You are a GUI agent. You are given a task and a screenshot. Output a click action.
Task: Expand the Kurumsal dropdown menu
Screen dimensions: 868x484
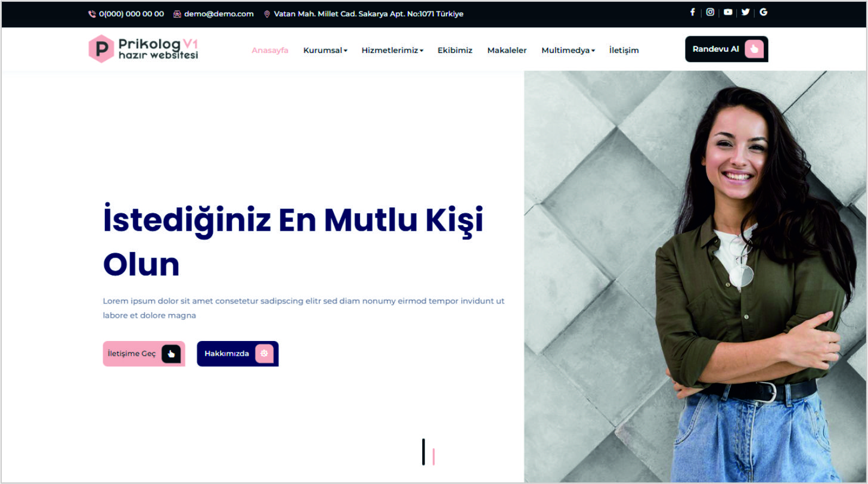pos(325,51)
